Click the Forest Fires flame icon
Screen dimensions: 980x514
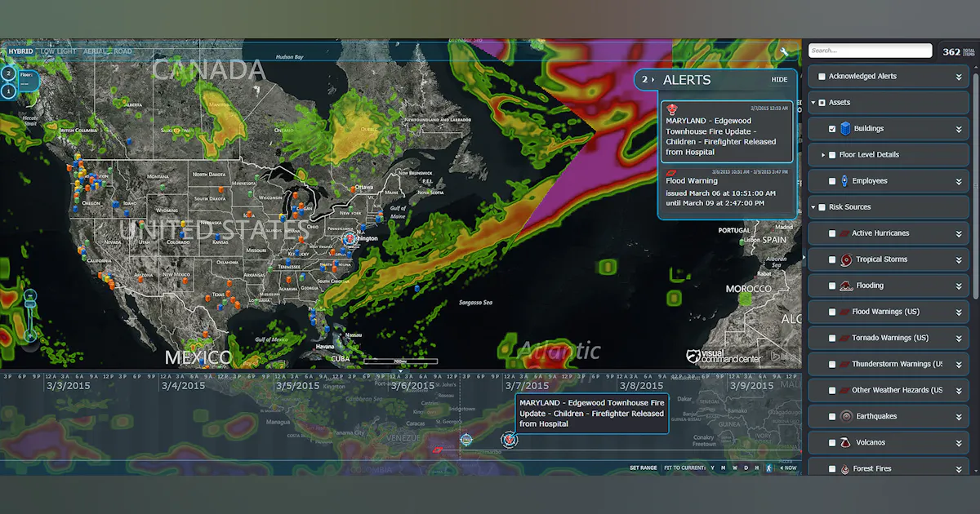point(845,468)
